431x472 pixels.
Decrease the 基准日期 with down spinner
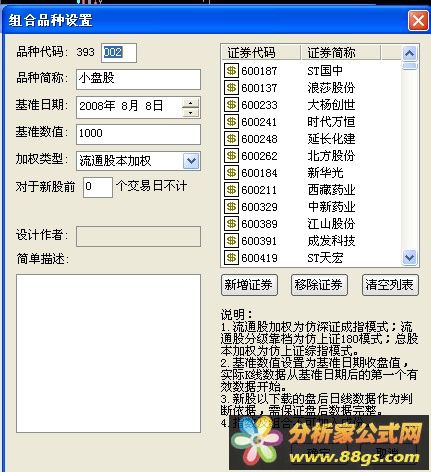pyautogui.click(x=191, y=112)
